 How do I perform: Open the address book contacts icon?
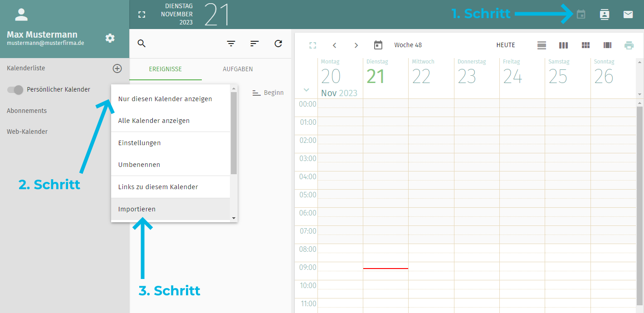coord(604,15)
